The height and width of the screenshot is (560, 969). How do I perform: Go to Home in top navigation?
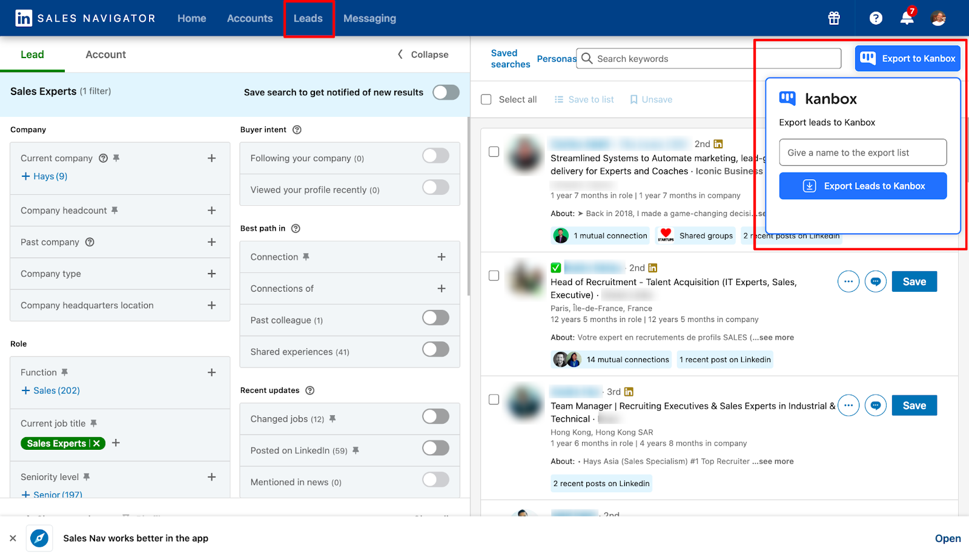191,18
